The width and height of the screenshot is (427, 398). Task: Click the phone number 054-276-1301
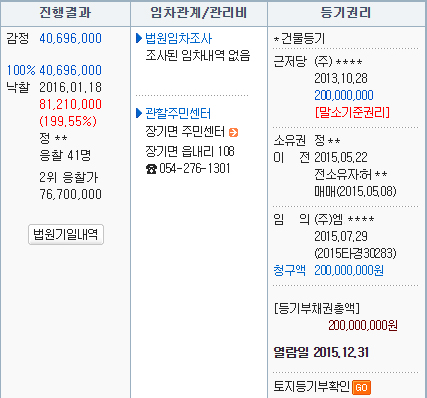tap(195, 168)
